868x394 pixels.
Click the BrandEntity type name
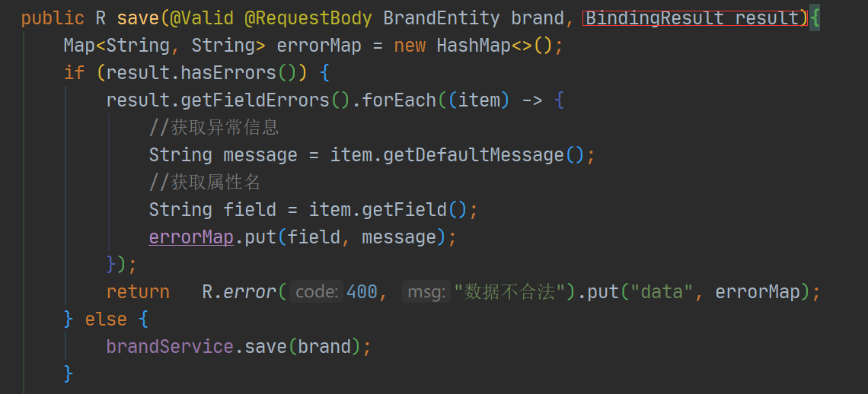tap(442, 18)
